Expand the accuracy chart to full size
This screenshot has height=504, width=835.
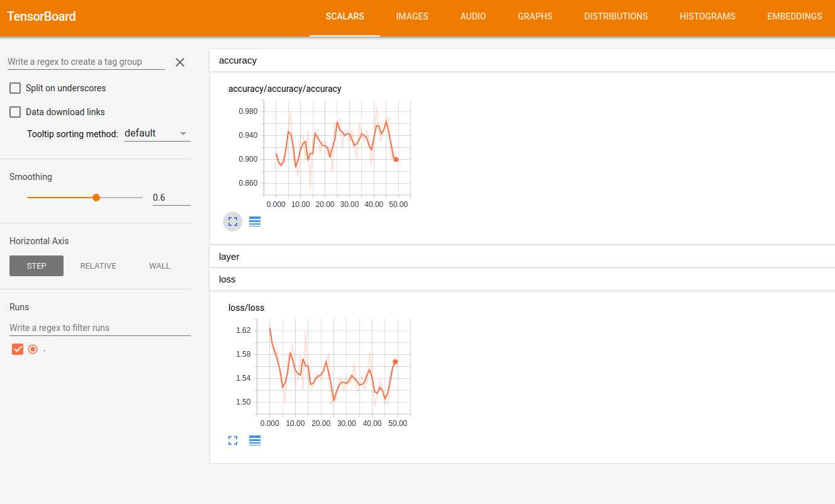tap(233, 221)
